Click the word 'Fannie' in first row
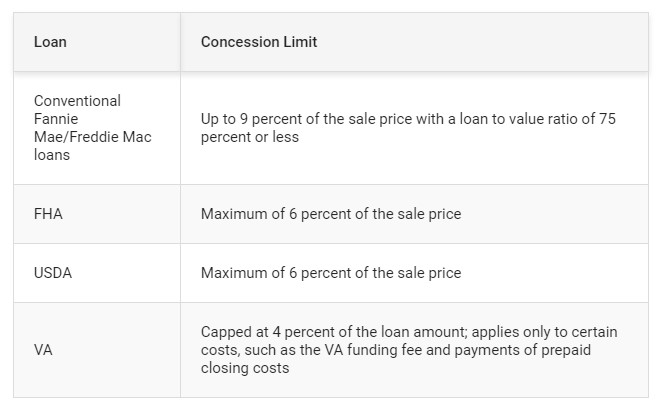 [x=56, y=119]
